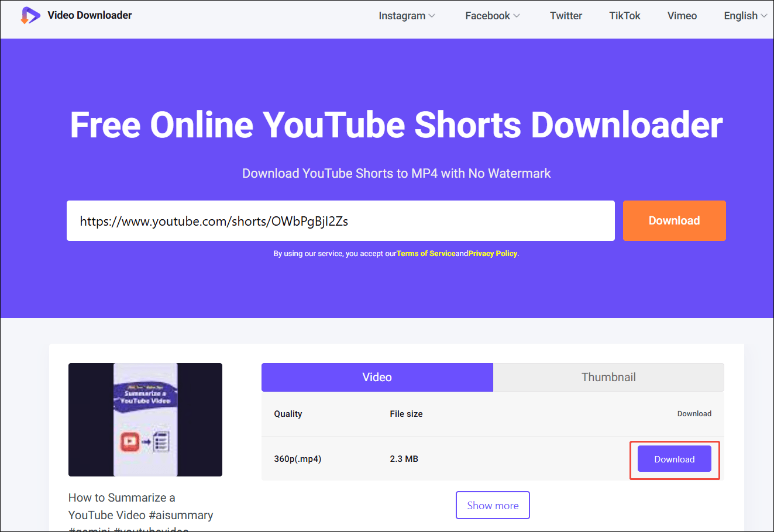Click the Free Online YouTube Shorts Downloader heading

pos(396,125)
